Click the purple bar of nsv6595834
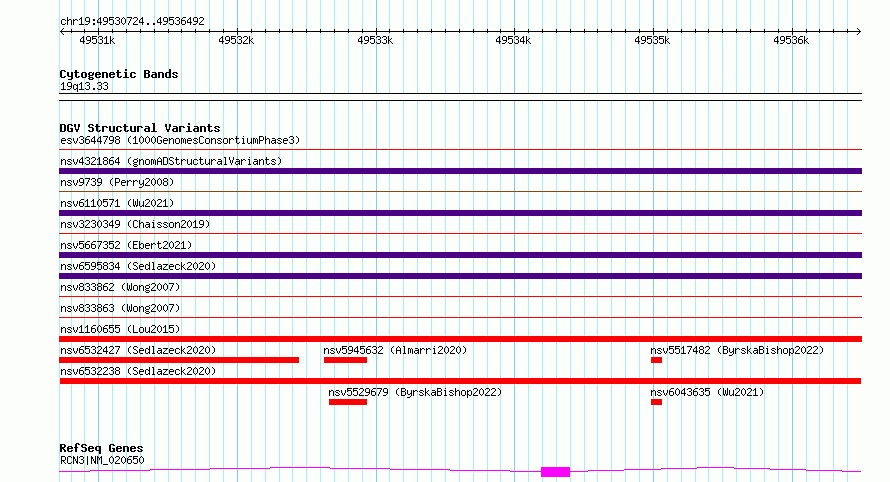The image size is (890, 482). pos(460,276)
